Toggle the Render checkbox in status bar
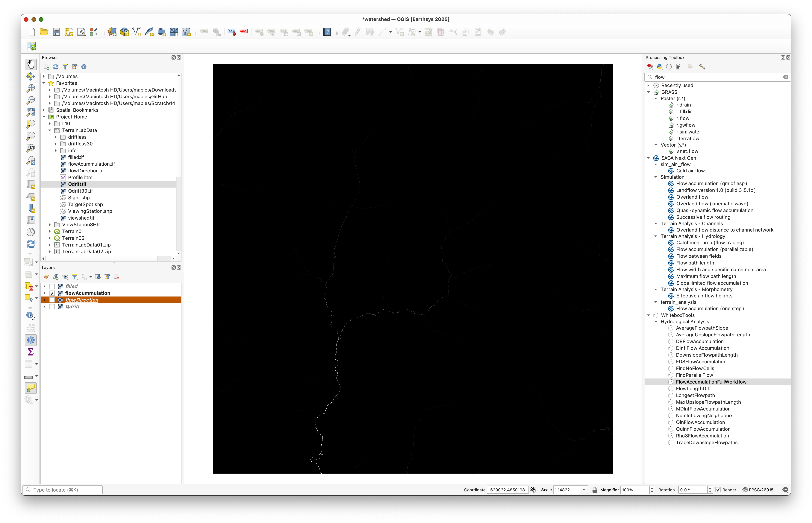Viewport: 812px width, 523px height. (718, 490)
